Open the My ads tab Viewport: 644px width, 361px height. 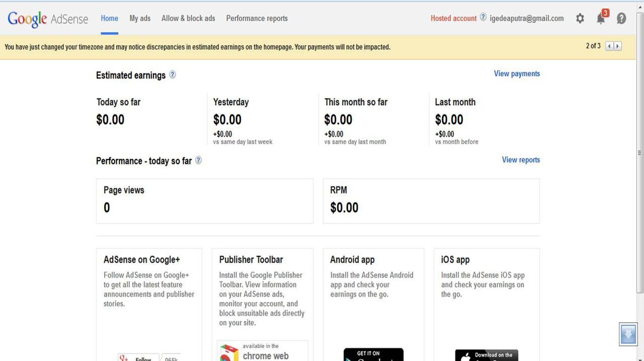coord(140,19)
